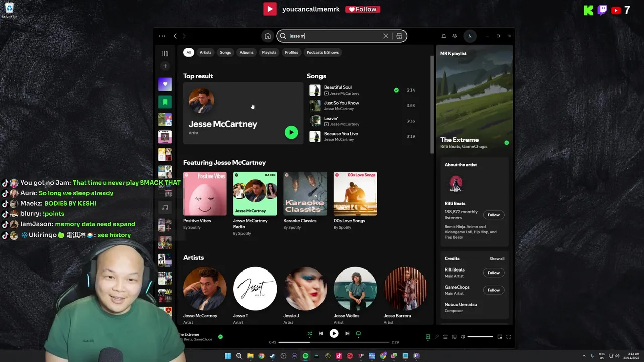
Task: Open the profile avatar menu
Action: tap(470, 36)
